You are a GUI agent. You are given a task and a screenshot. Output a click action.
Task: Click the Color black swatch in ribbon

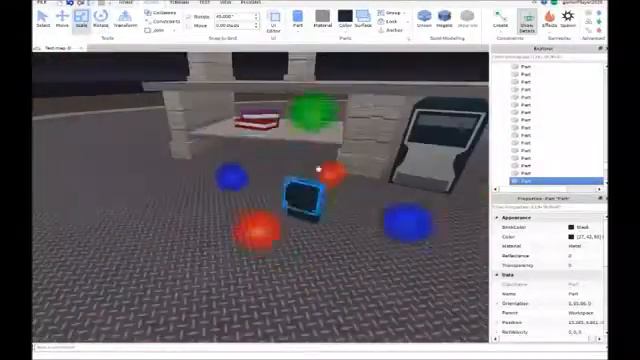(345, 16)
